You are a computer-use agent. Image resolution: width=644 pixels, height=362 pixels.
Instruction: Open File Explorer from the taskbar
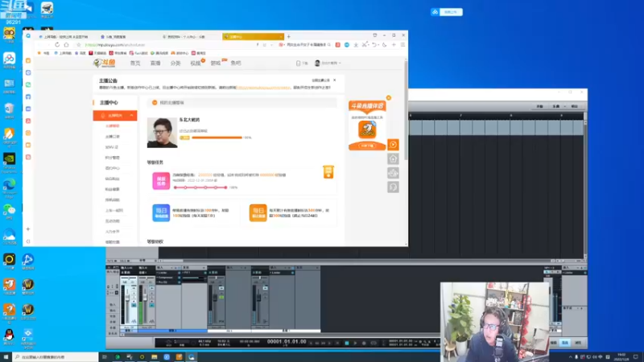tap(154, 357)
